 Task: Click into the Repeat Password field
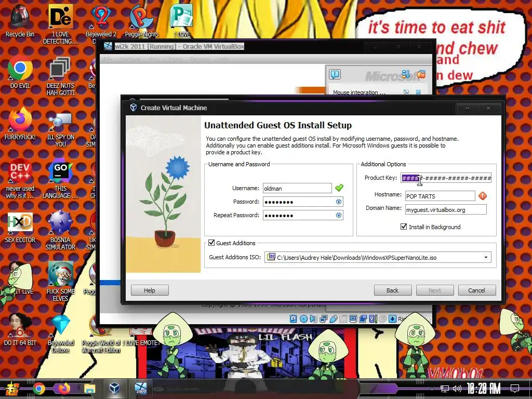[303, 216]
